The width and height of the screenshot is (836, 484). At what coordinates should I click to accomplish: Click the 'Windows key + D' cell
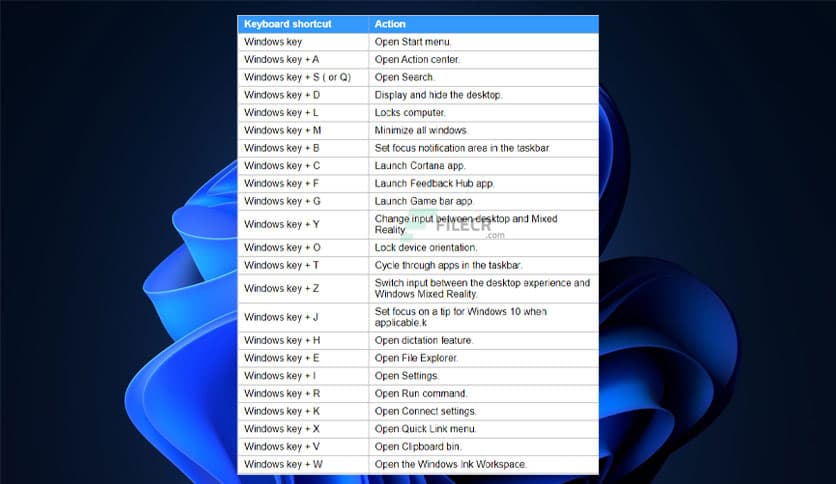click(303, 95)
